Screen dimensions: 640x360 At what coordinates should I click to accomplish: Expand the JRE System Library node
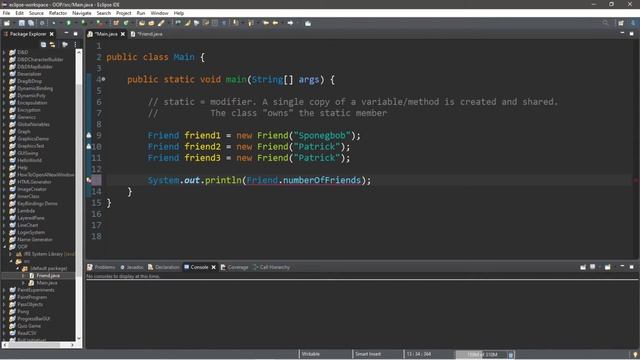pyautogui.click(x=11, y=254)
